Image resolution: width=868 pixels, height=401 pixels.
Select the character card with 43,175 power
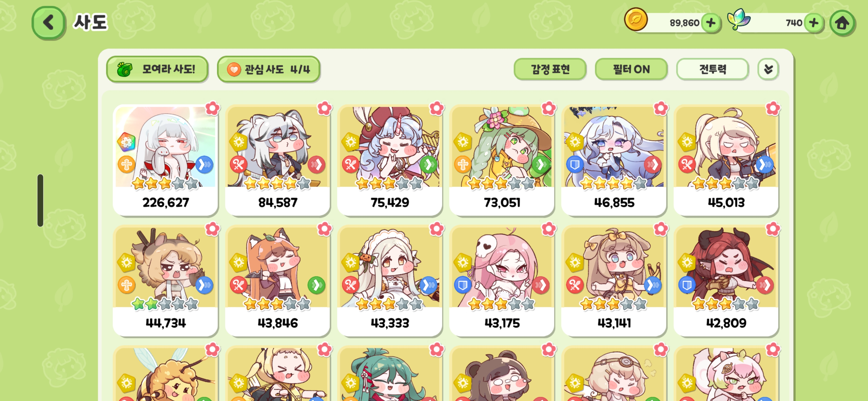coord(502,281)
